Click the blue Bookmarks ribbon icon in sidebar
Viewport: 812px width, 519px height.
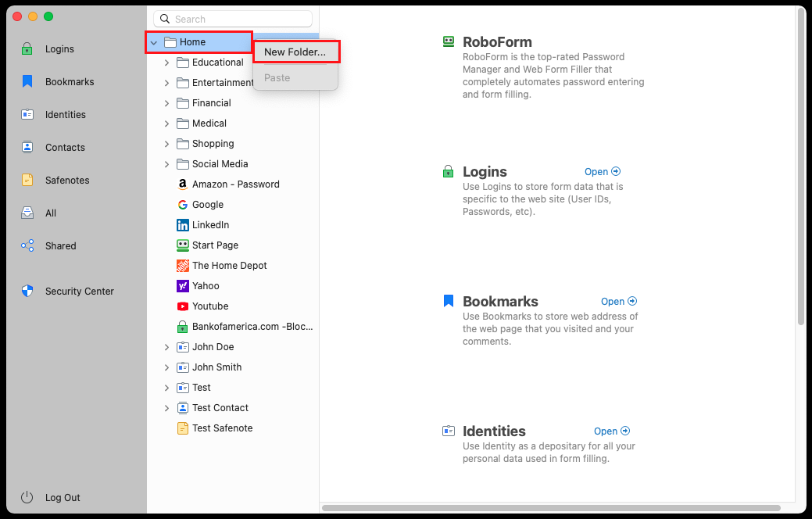click(x=27, y=81)
